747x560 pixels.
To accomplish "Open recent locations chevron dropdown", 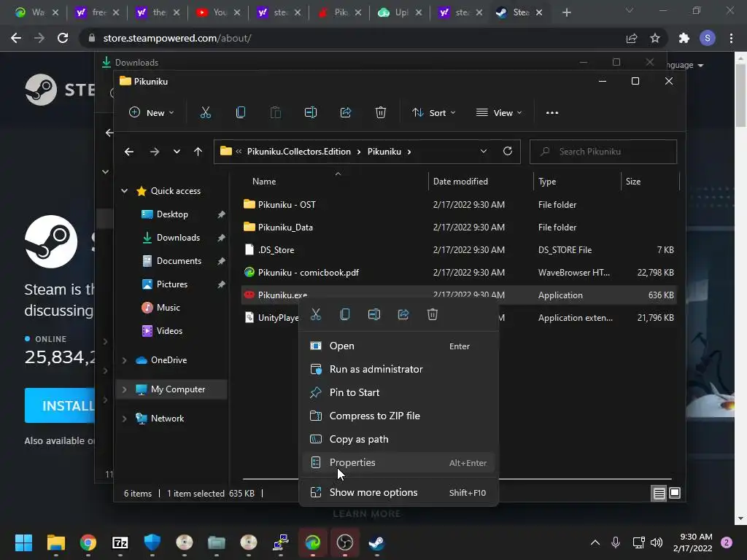I will click(177, 152).
